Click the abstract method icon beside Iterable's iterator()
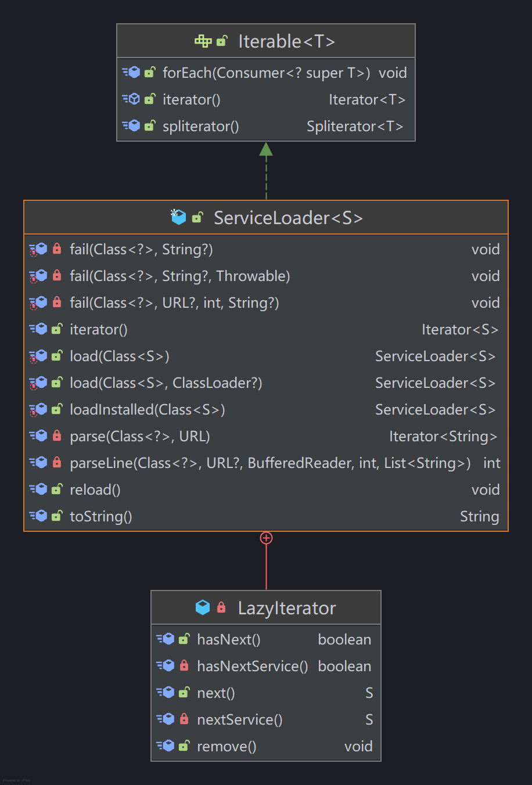This screenshot has width=532, height=785. [131, 99]
